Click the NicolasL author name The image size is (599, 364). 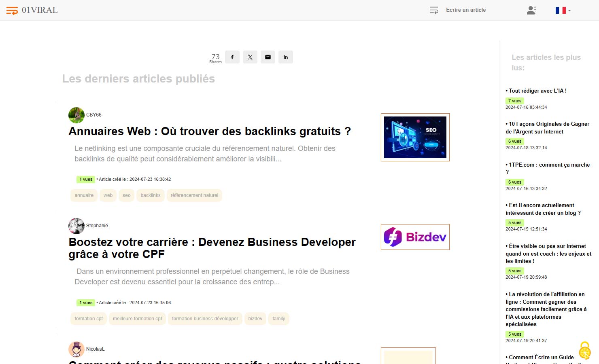(96, 349)
